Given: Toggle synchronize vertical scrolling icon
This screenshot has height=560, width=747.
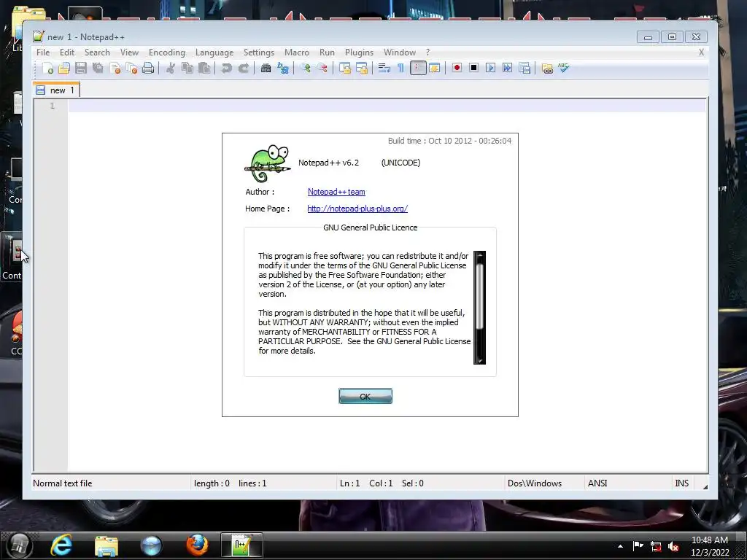Looking at the screenshot, I should (x=344, y=68).
